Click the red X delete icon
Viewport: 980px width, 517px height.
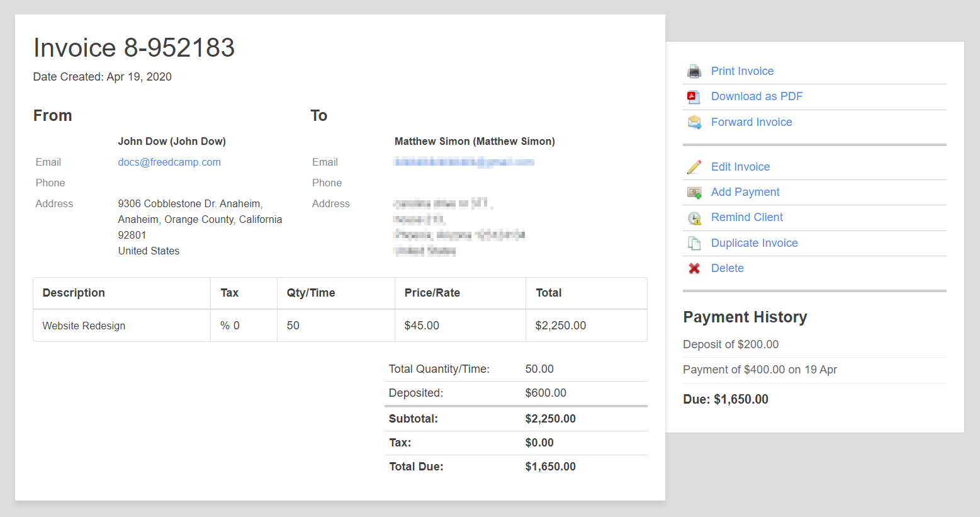point(694,268)
